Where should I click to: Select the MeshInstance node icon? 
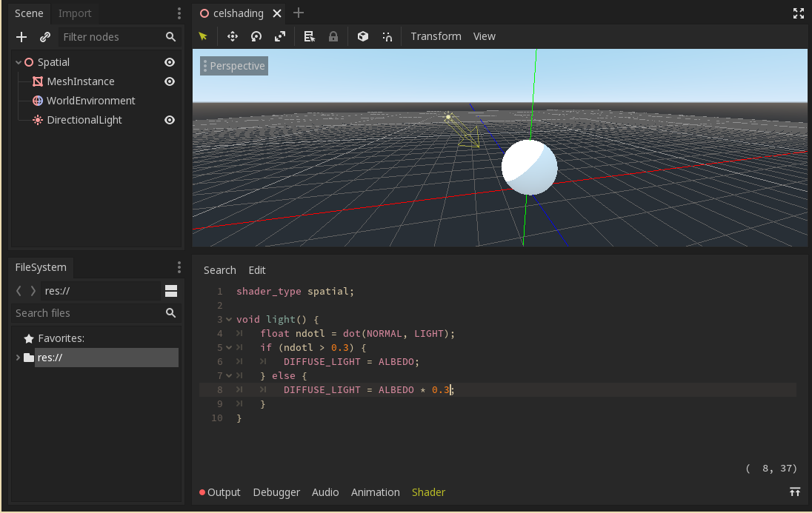point(38,81)
